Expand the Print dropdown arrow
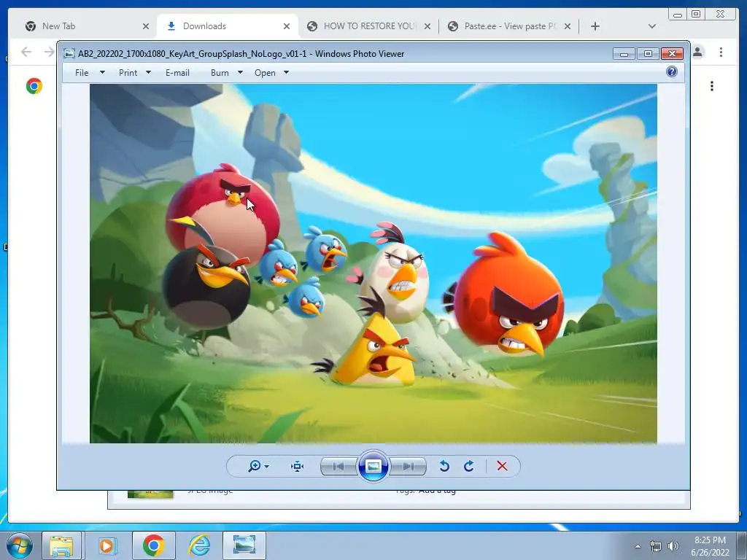Screen dimensions: 747x560 coord(148,72)
